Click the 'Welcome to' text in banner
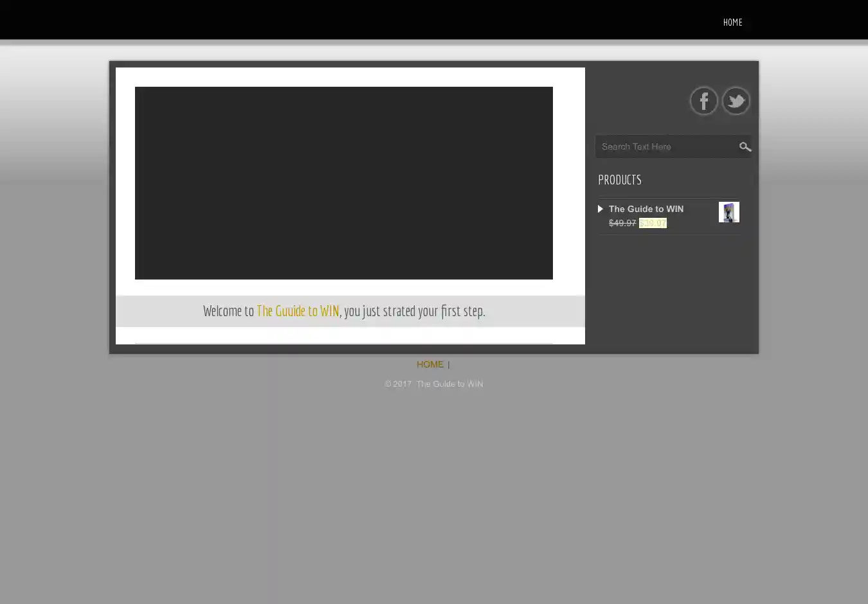Screen dimensions: 868x604 tap(228, 311)
